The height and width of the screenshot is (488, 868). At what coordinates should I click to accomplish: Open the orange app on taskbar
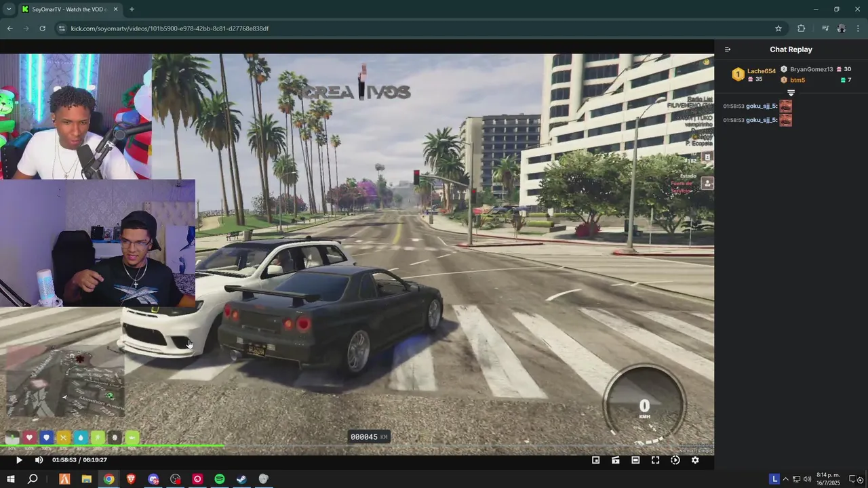(64, 479)
